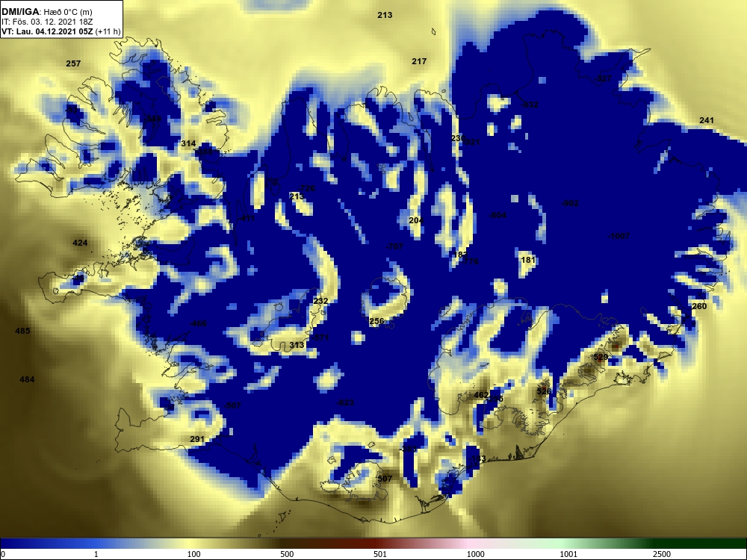Pick the pink segment of the color bar
Image resolution: width=747 pixels, height=560 pixels.
point(469,544)
